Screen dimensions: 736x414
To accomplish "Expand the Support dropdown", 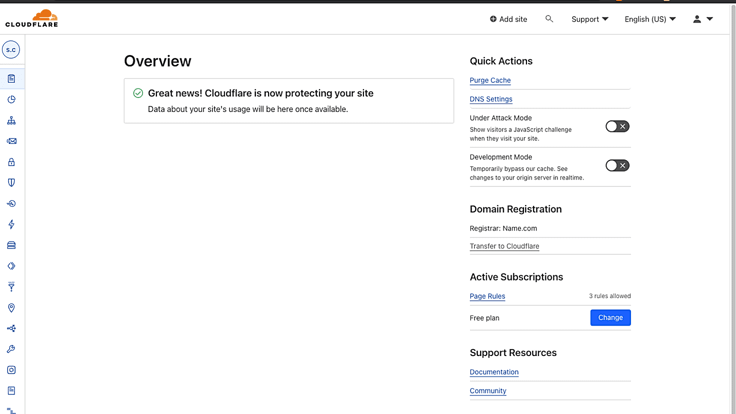I will [590, 19].
